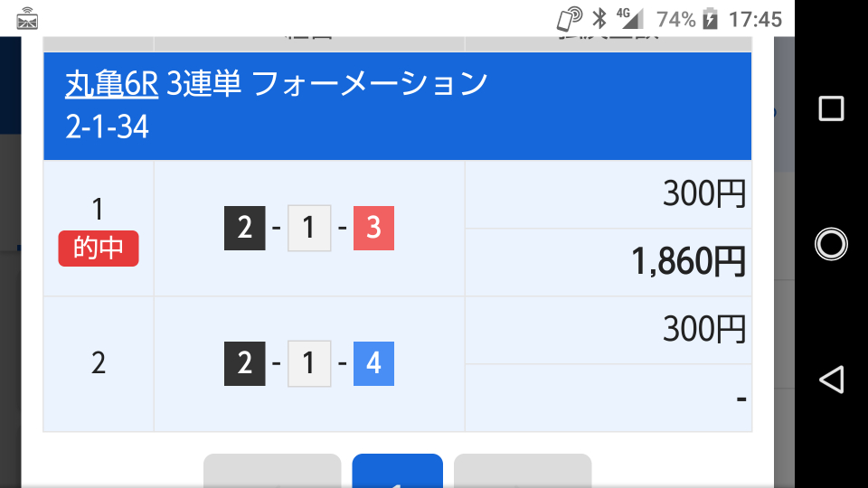Screen dimensions: 868x488
Task: Tap the gray previous page button
Action: [x=272, y=471]
